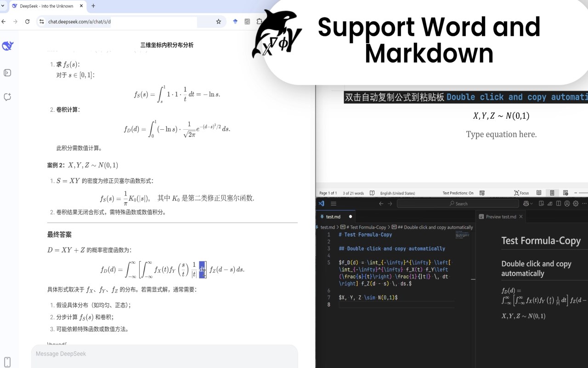
Task: Open VS Code Accounts icon
Action: tap(567, 203)
